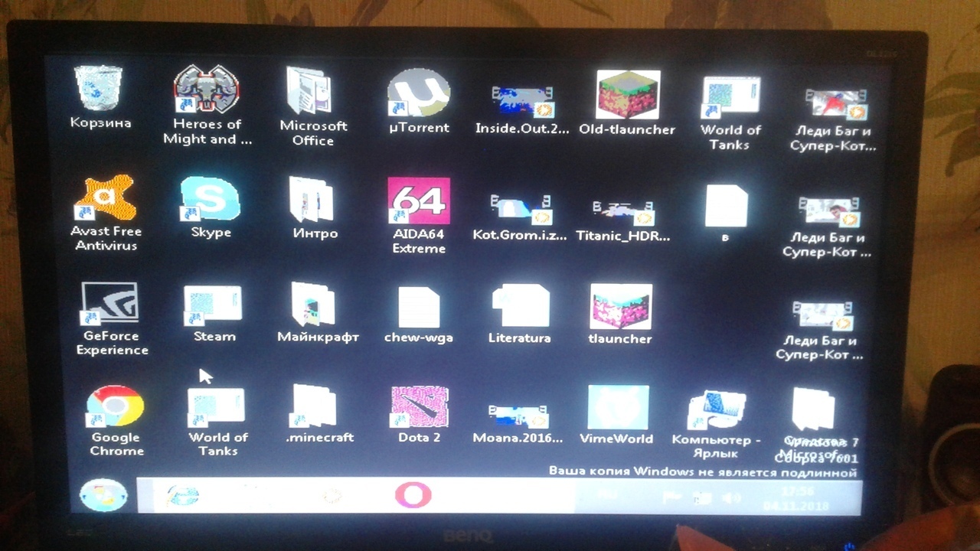The width and height of the screenshot is (980, 551).
Task: Open the Microsoft Office folder
Action: [310, 92]
